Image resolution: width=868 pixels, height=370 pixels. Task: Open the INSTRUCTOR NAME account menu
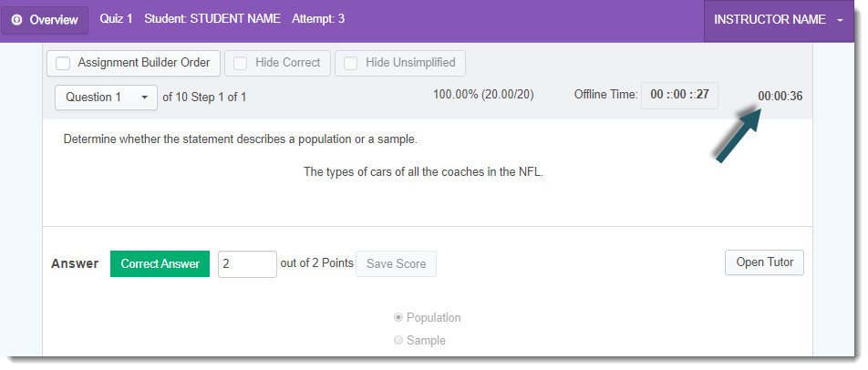point(779,20)
